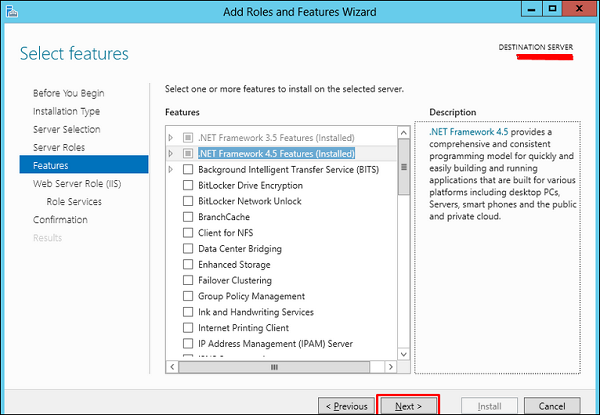The image size is (600, 415).
Task: Click the Next button
Action: [x=408, y=406]
